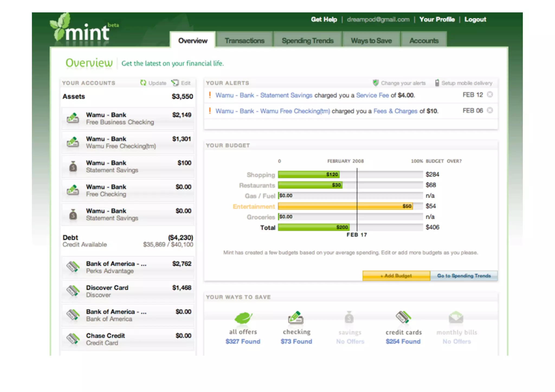Dismiss the FEB 06 Fees & Charges alert
The height and width of the screenshot is (392, 555).
click(489, 111)
